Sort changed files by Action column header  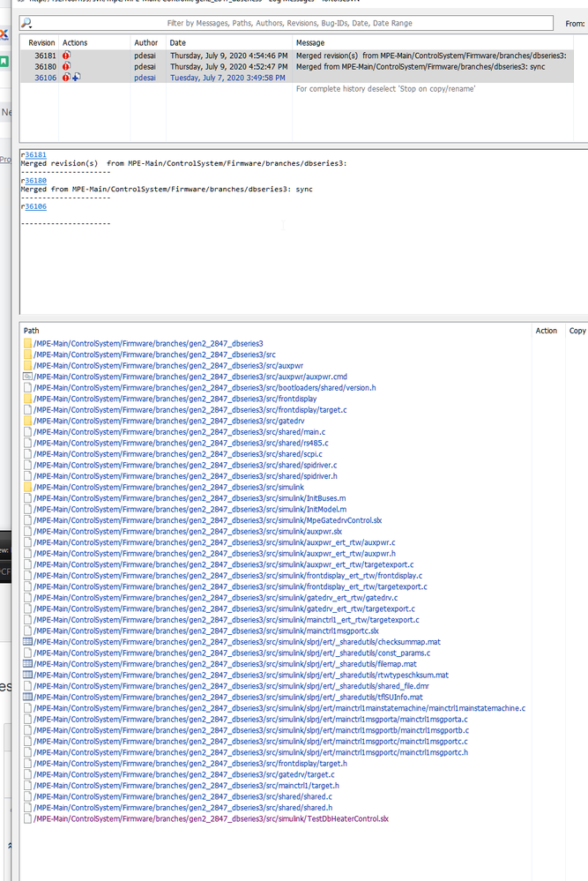547,331
